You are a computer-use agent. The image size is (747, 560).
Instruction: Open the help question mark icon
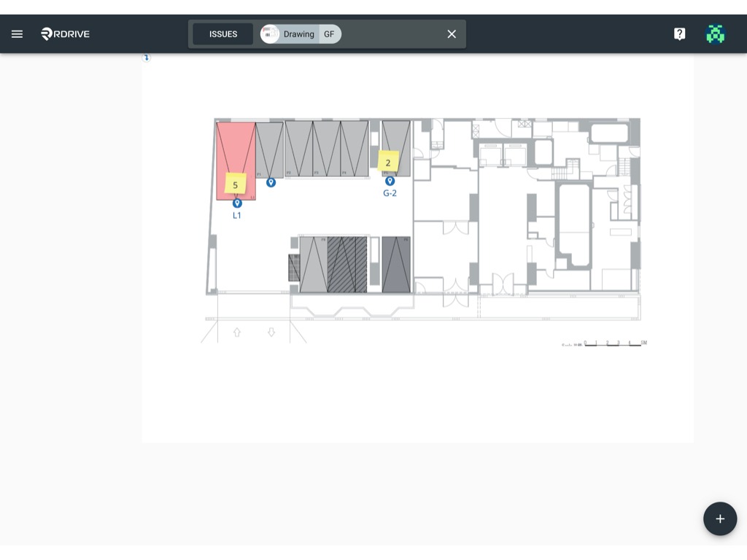tap(679, 34)
